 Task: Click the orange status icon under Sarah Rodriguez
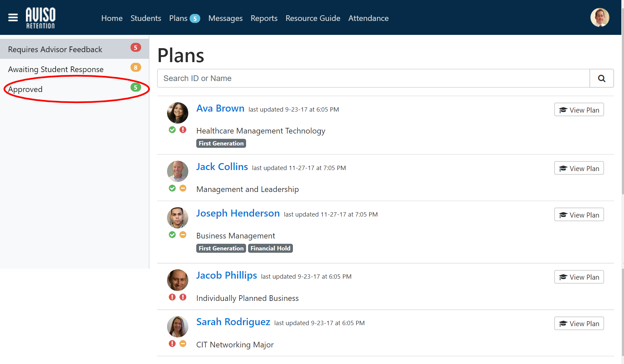click(183, 344)
